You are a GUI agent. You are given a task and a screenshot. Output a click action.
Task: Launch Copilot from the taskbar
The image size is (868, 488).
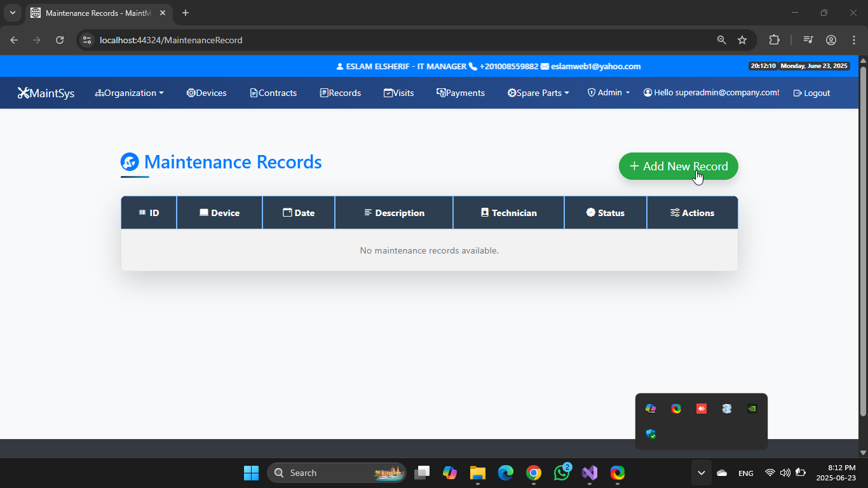[450, 473]
